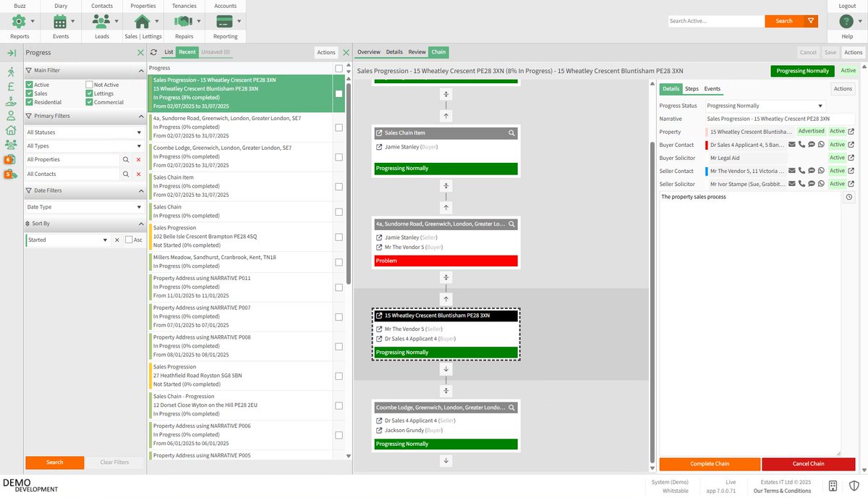Collapse the Main Filter section
868x498 pixels.
click(140, 70)
